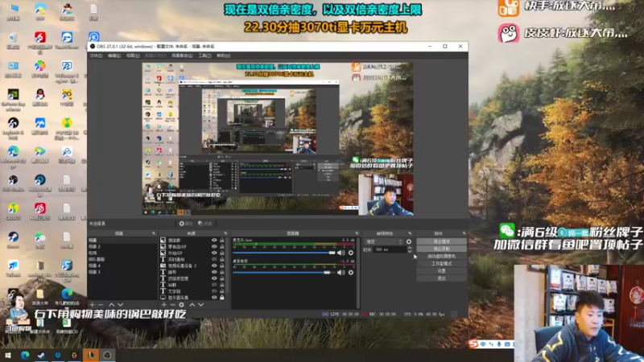Image resolution: width=644 pixels, height=362 pixels.
Task: Click 滤镜 filters button above sources
Action: click(x=205, y=224)
